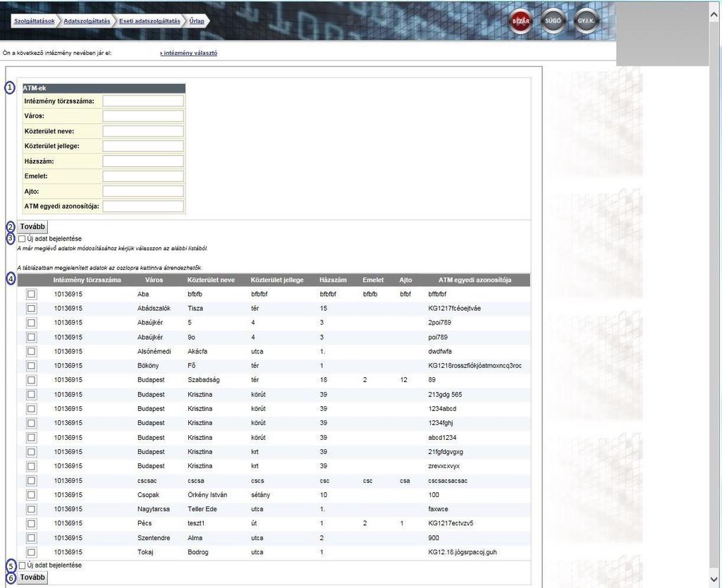This screenshot has height=588, width=722.
Task: Click scrollbar down arrow
Action: tap(714, 580)
